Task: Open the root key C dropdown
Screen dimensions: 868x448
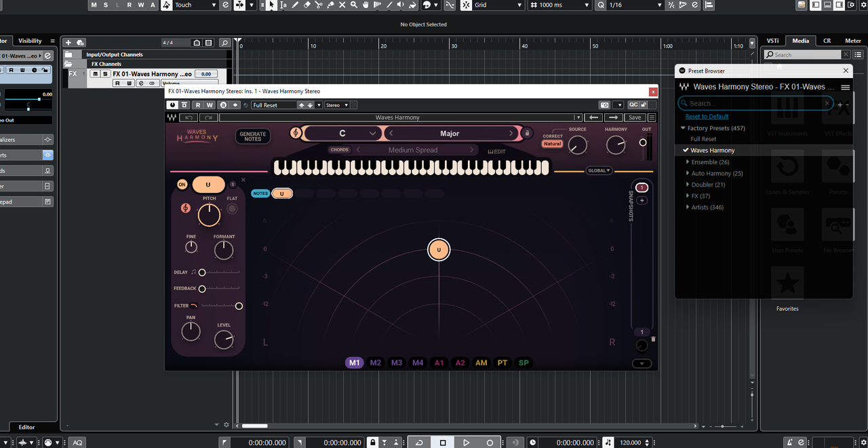Action: (x=342, y=133)
